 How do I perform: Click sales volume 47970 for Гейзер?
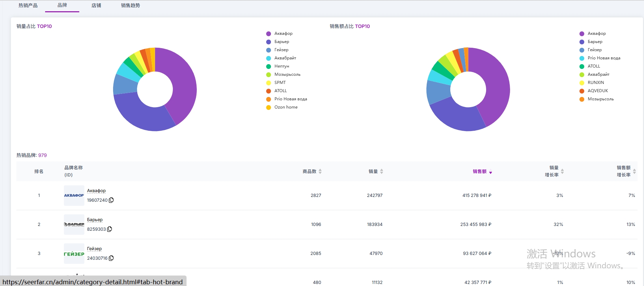(x=376, y=254)
